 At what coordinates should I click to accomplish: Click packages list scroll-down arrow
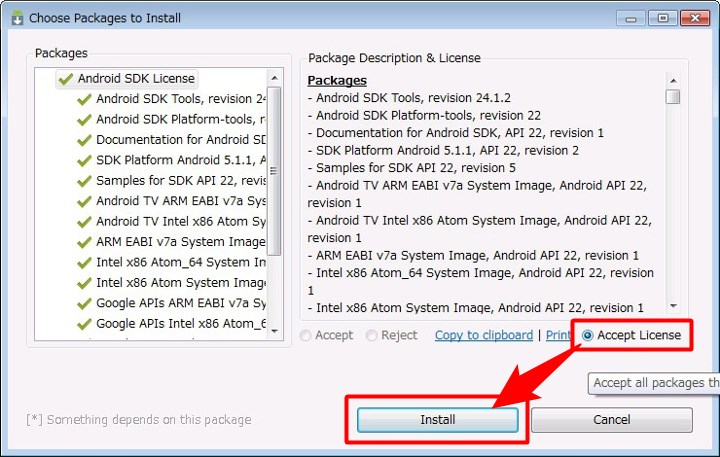coord(274,331)
